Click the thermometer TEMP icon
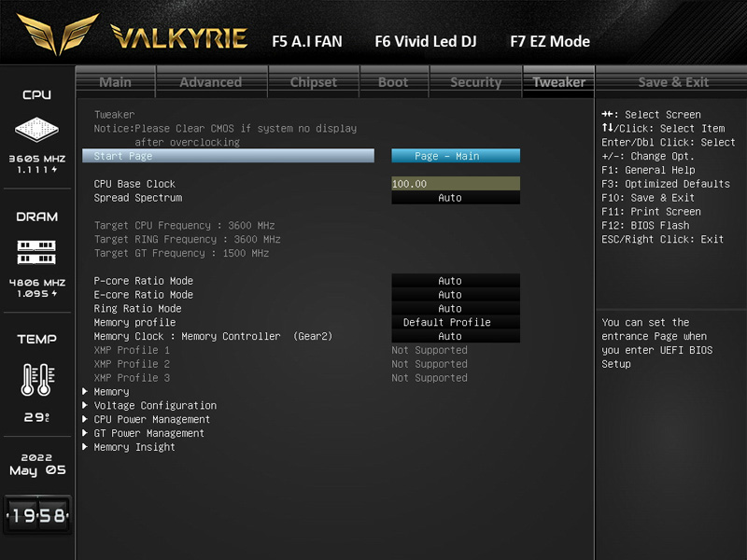Viewport: 747px width, 560px height. [x=37, y=380]
